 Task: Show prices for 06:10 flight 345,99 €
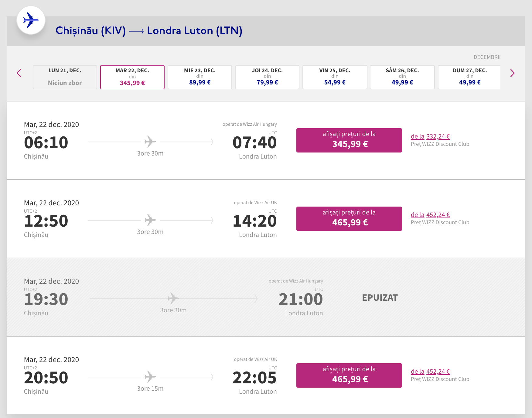pyautogui.click(x=349, y=140)
